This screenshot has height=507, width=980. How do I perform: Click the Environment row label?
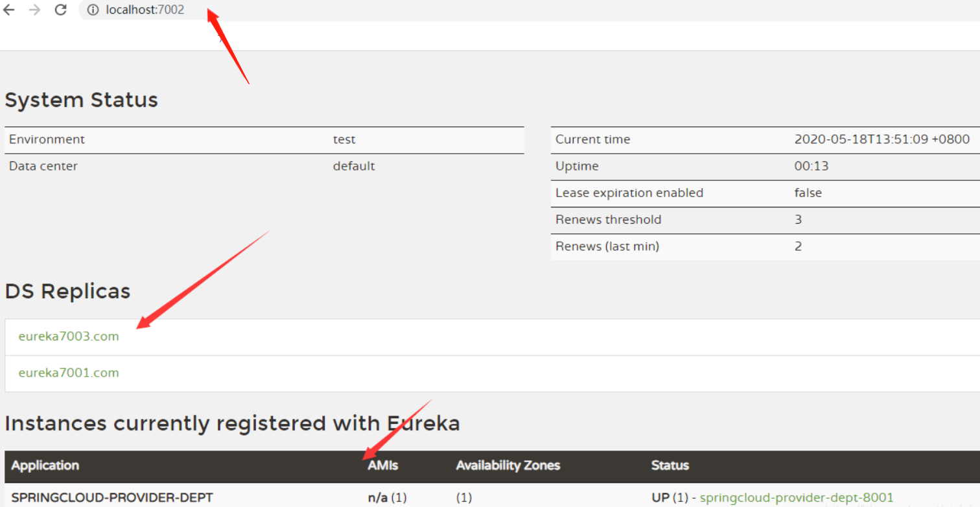[x=47, y=139]
